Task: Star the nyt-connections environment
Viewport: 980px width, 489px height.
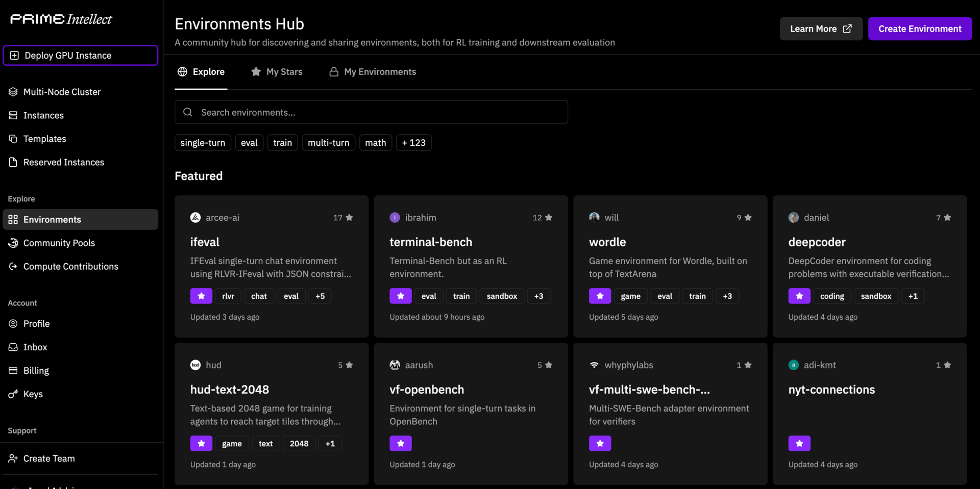Action: (799, 443)
